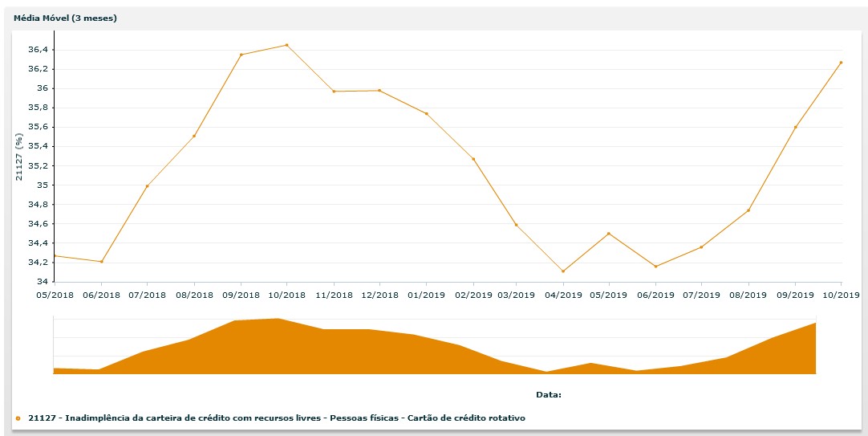This screenshot has height=436, width=868.
Task: Click the orange legend marker for series 21127
Action: (x=18, y=418)
